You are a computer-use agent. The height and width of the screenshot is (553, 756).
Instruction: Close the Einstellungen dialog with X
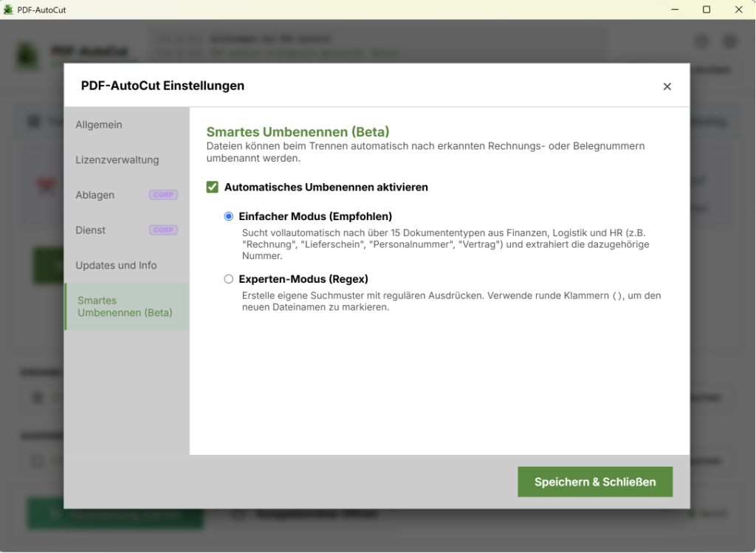(667, 86)
